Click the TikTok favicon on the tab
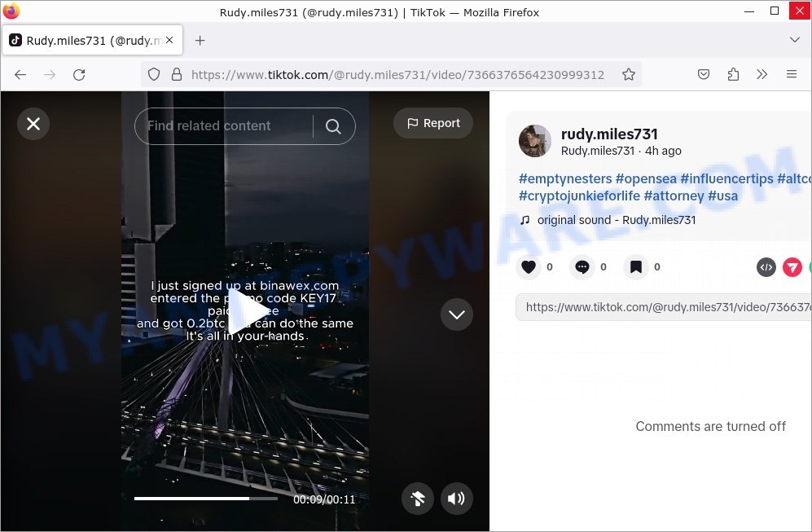 (x=15, y=40)
